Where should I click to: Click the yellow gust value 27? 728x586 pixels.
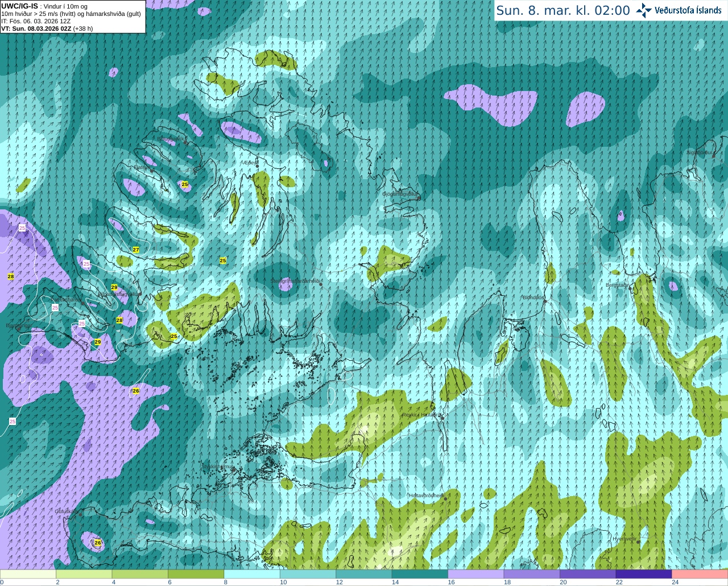coord(136,250)
